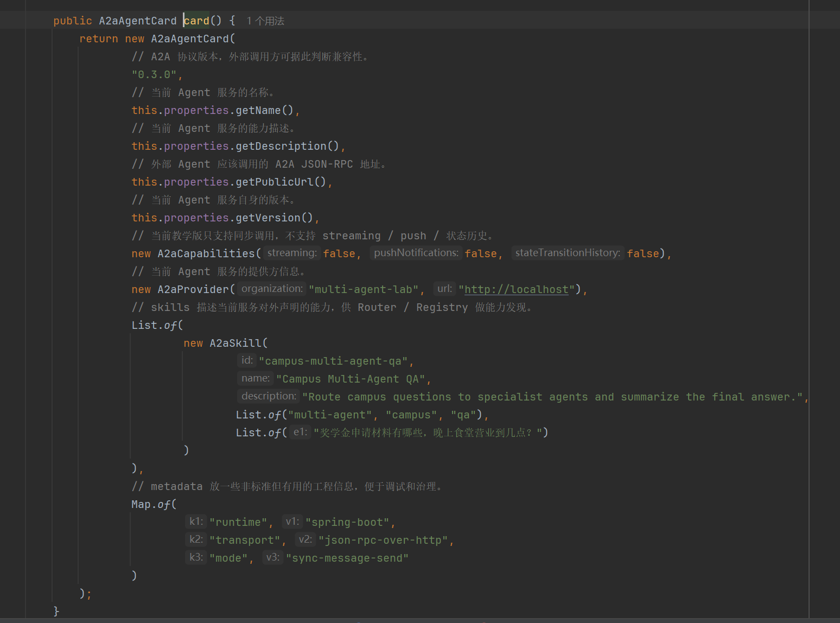Image resolution: width=840 pixels, height=623 pixels.
Task: Click the k1: parameter hint
Action: click(196, 522)
